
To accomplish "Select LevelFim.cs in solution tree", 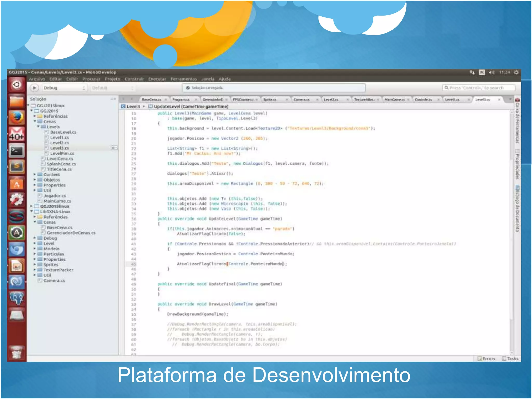I will 62,153.
